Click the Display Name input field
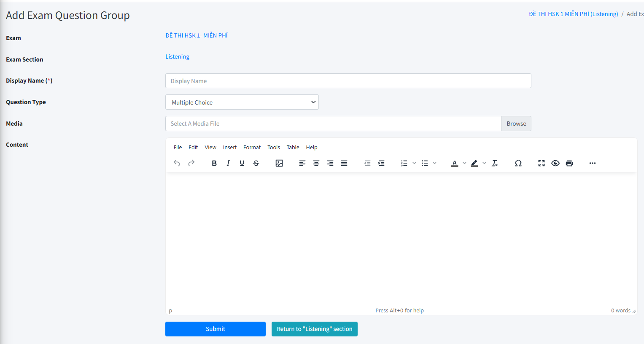Screen dimensions: 644x344 click(348, 81)
